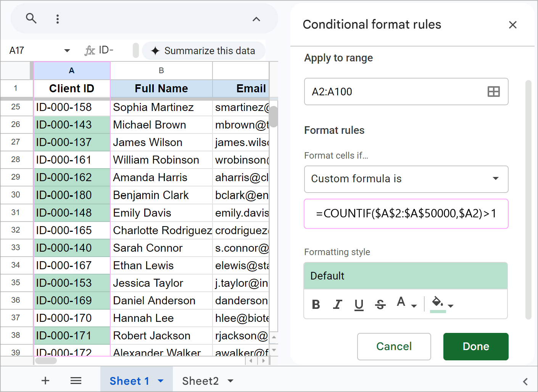
Task: Select cell Sarah Connor
Action: [161, 248]
